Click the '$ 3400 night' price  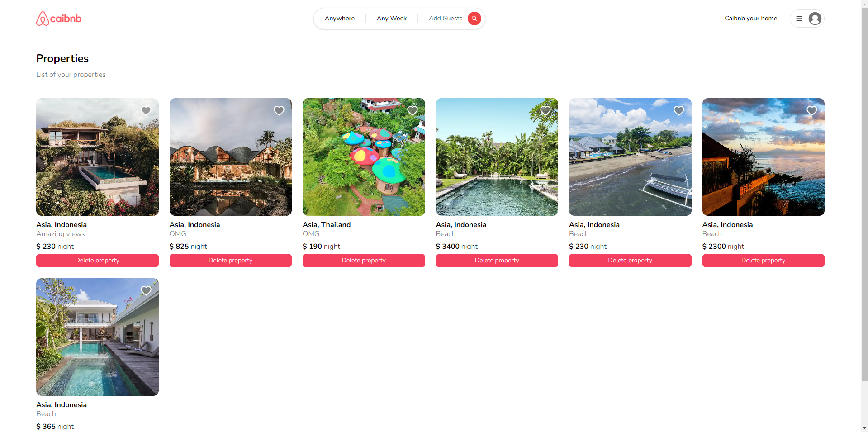click(457, 247)
